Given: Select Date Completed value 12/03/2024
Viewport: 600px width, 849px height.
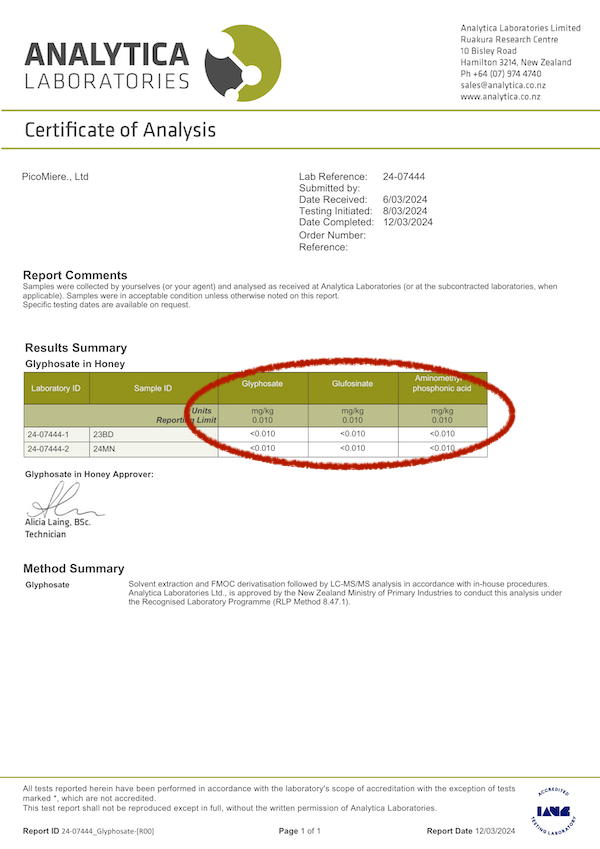Looking at the screenshot, I should [x=408, y=222].
